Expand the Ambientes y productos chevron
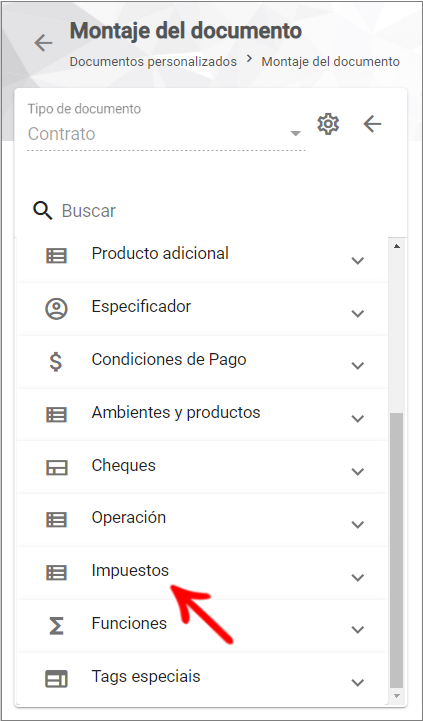The height and width of the screenshot is (721, 423). click(358, 418)
